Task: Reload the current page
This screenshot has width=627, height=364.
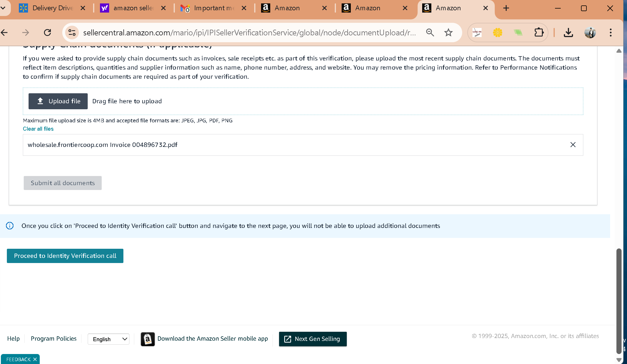Action: point(47,33)
